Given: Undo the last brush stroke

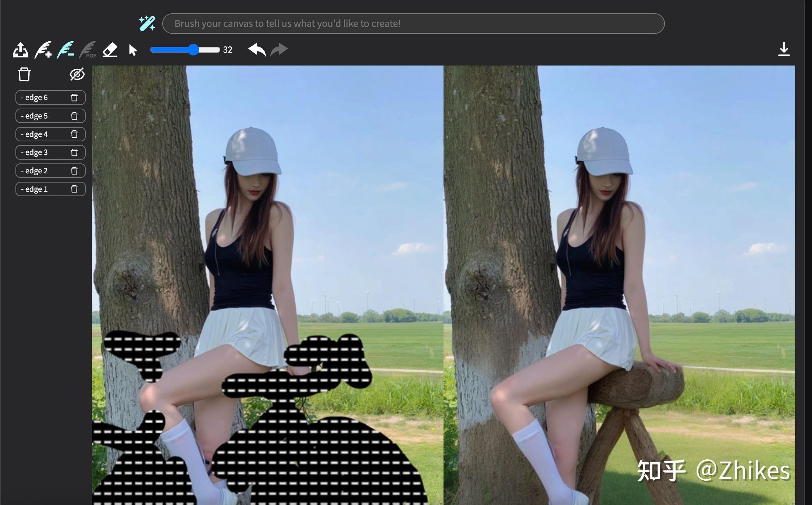Looking at the screenshot, I should pos(257,49).
